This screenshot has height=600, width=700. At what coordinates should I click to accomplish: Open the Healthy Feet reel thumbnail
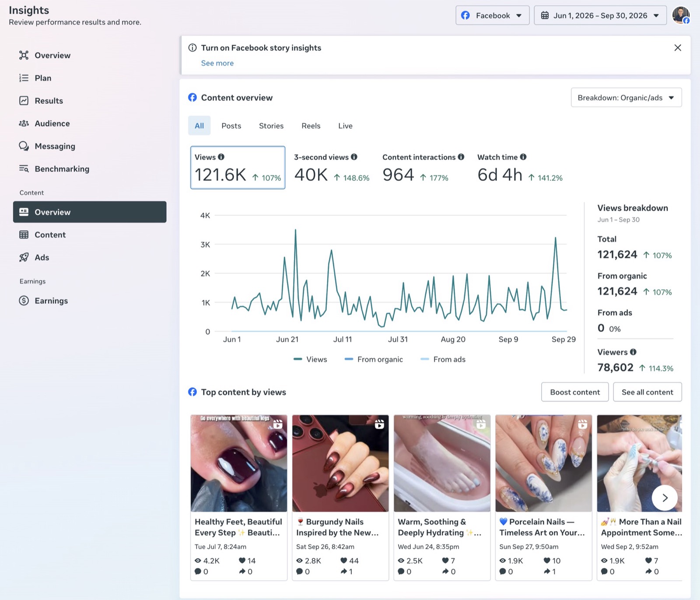tap(239, 463)
